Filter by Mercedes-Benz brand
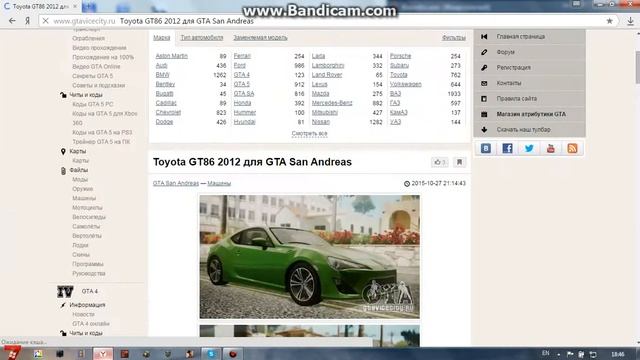The image size is (640, 360). pos(332,103)
